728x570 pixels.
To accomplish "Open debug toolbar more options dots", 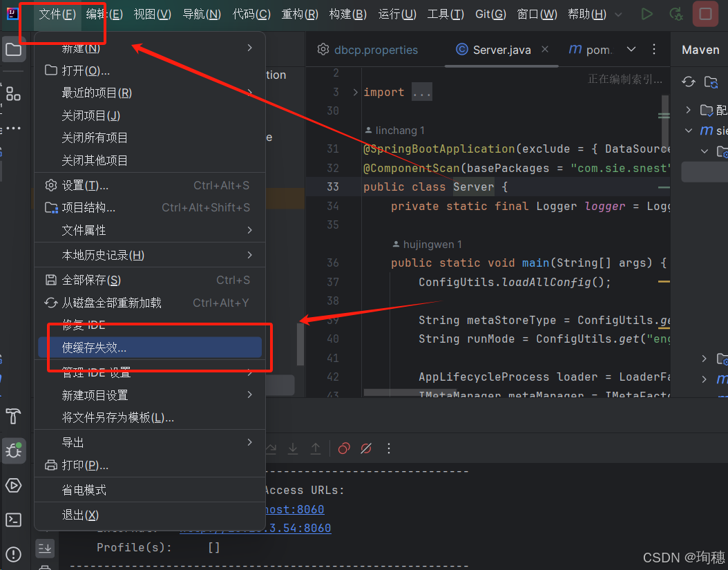I will [x=389, y=448].
